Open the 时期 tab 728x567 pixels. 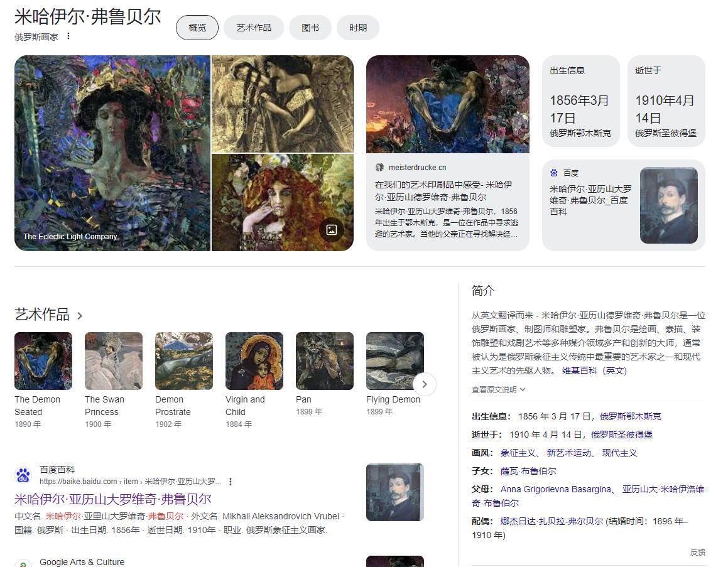(x=358, y=28)
